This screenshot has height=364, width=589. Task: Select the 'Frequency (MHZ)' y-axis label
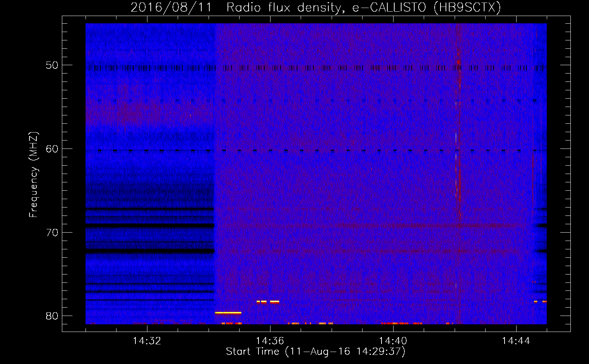(33, 175)
